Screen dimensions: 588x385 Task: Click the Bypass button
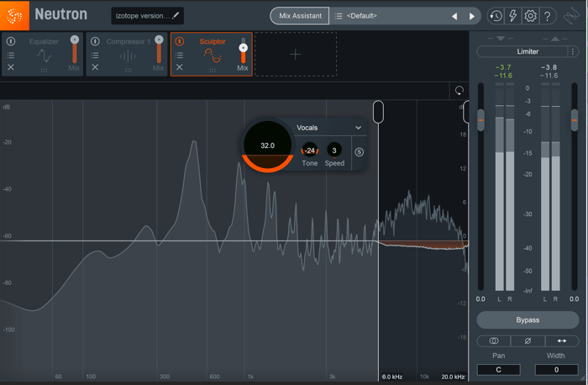(x=528, y=320)
